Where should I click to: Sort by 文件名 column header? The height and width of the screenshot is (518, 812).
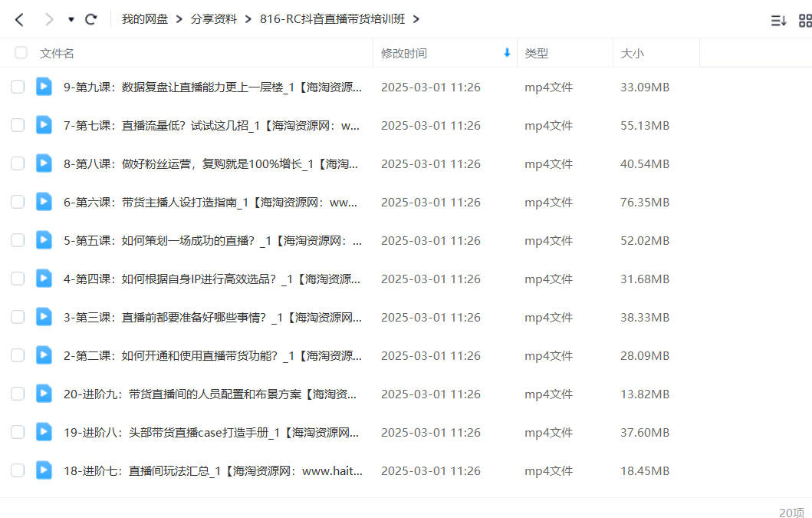pyautogui.click(x=57, y=54)
